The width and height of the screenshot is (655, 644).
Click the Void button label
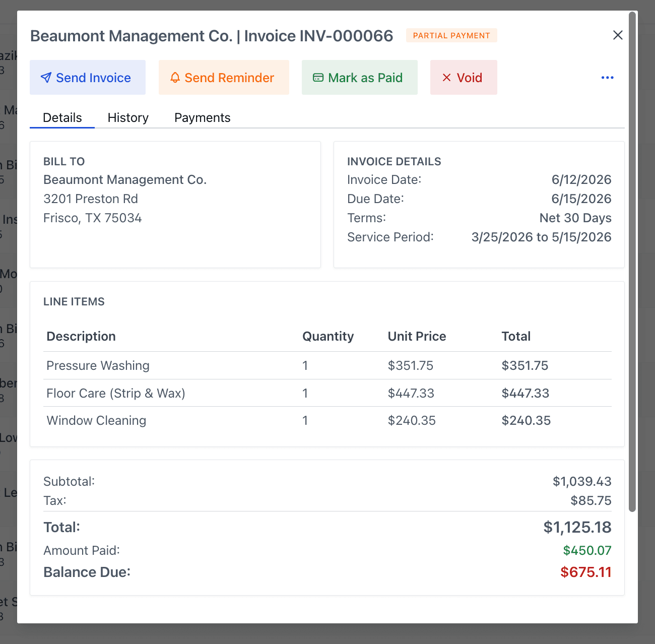[x=470, y=78]
